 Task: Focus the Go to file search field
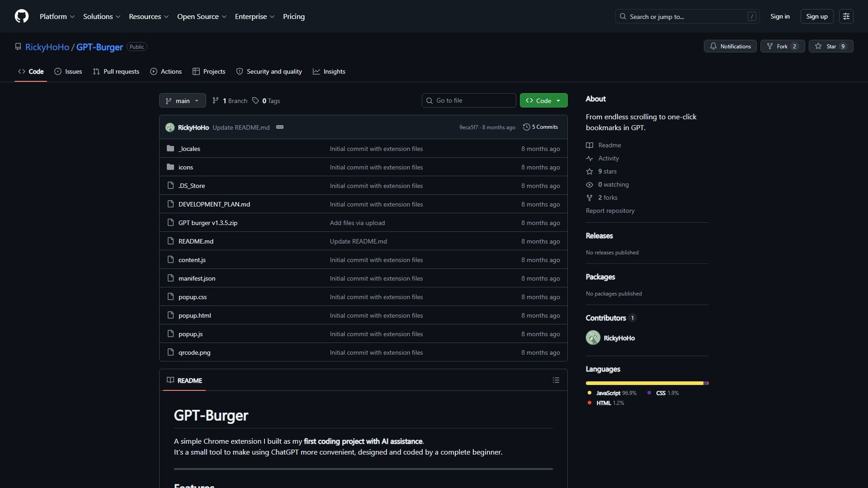click(x=469, y=100)
